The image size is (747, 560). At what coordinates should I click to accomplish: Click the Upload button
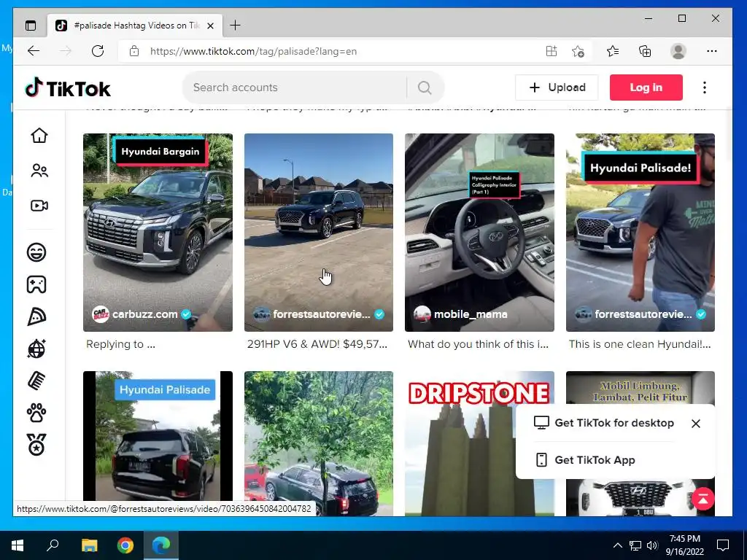point(557,87)
